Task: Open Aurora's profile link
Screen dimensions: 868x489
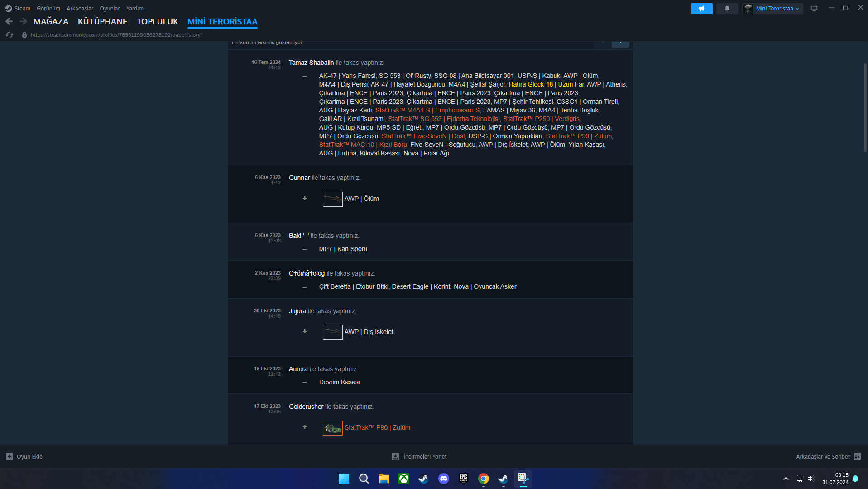Action: tap(298, 369)
